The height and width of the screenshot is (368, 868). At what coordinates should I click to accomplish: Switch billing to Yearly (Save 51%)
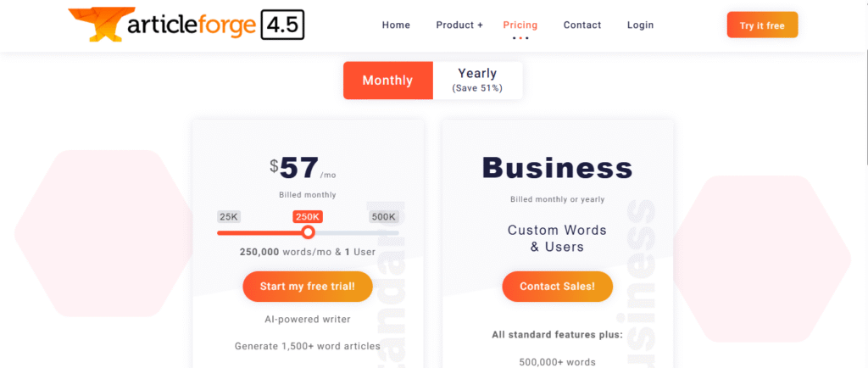coord(477,81)
